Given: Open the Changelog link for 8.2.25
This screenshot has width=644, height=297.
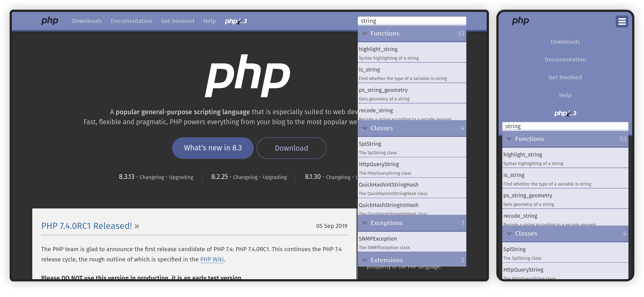Looking at the screenshot, I should coord(245,177).
